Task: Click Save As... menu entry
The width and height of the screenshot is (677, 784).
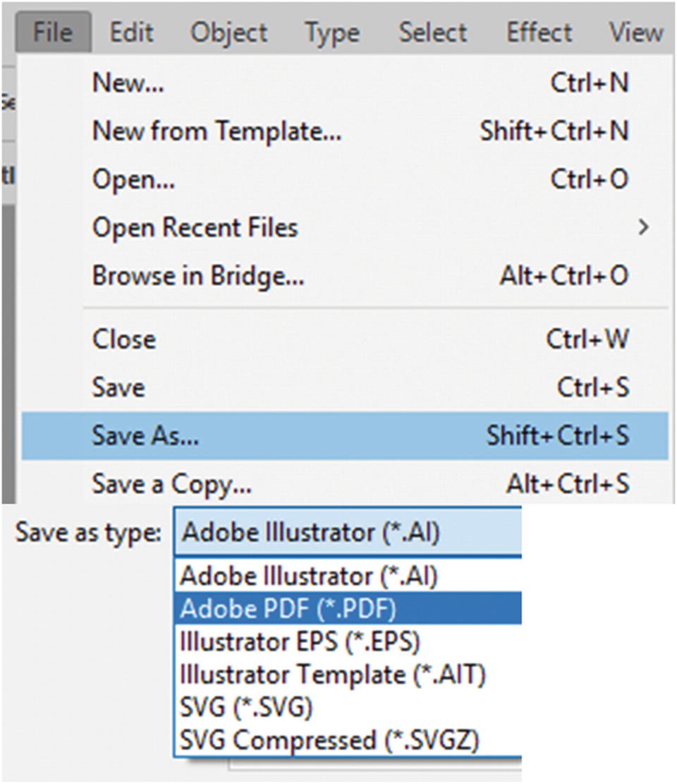Action: [x=145, y=436]
